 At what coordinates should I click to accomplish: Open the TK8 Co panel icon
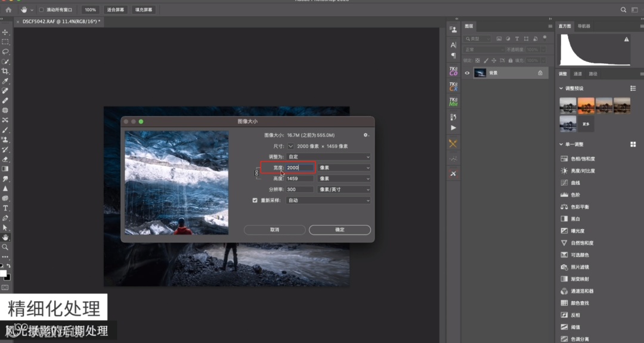(453, 71)
